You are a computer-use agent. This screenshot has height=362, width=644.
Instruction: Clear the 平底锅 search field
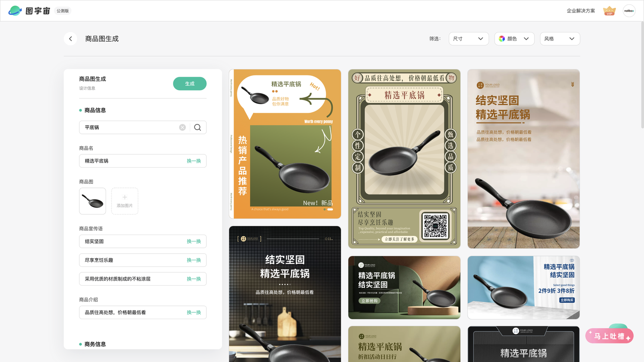182,127
